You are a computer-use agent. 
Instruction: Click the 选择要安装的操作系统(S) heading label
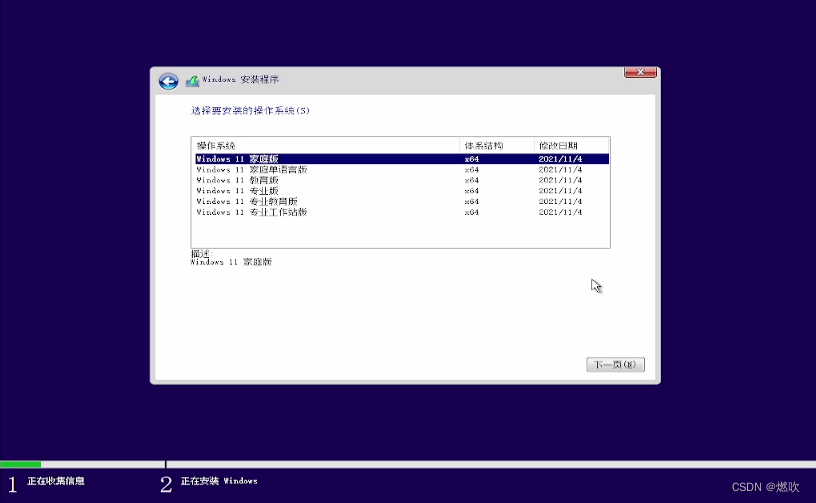[x=250, y=110]
